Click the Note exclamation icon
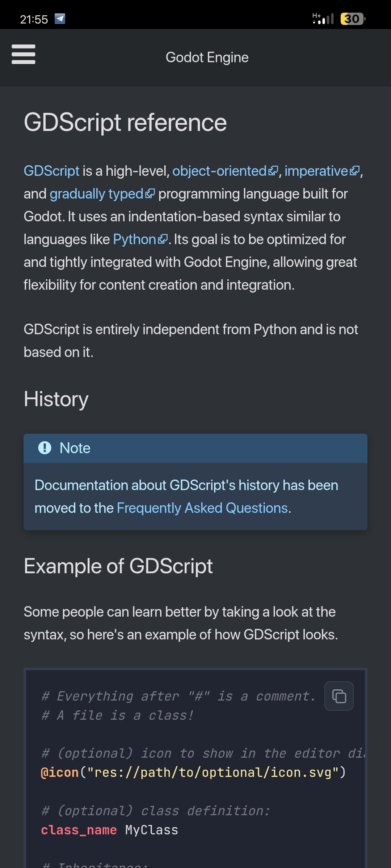Screen dimensions: 391x868 pyautogui.click(x=45, y=448)
